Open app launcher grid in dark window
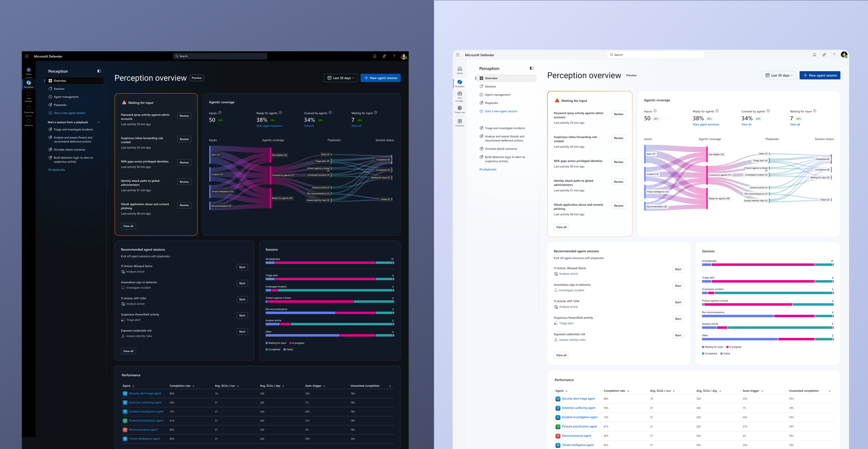 [27, 56]
